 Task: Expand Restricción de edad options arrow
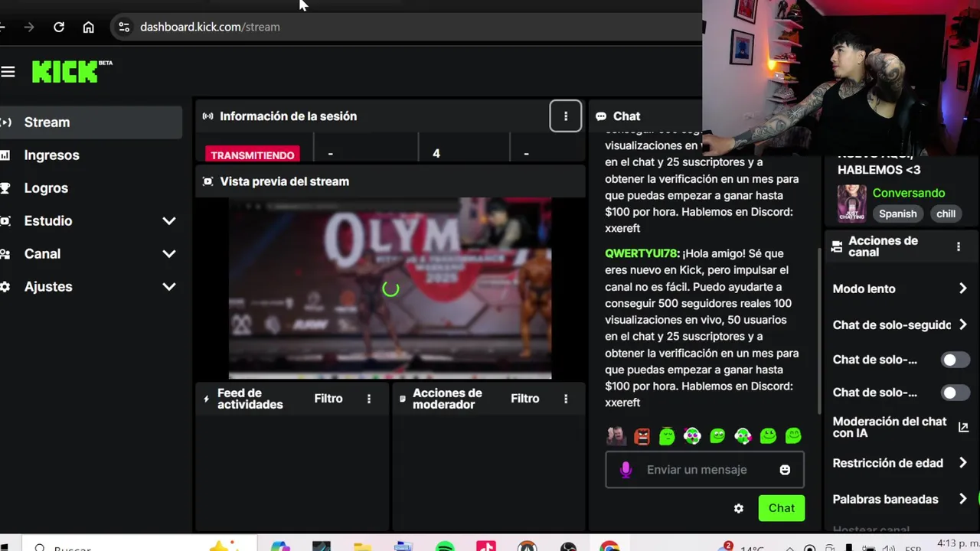pos(963,462)
